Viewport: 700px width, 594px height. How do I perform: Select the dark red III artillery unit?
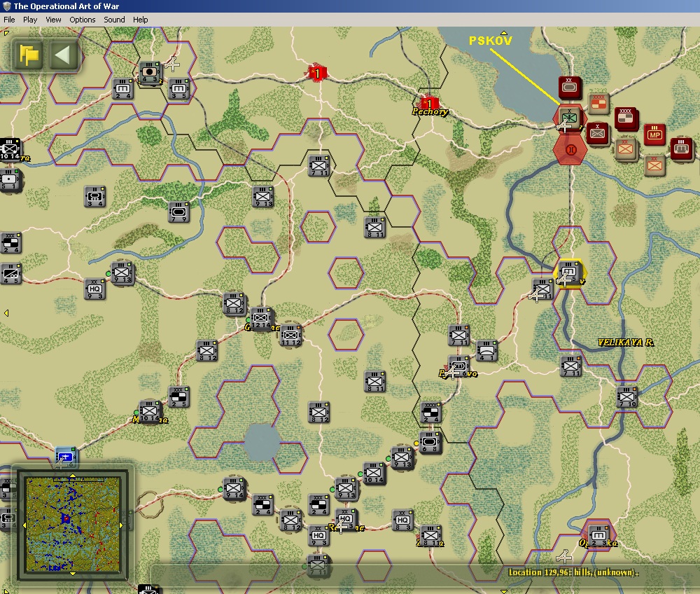pyautogui.click(x=681, y=148)
